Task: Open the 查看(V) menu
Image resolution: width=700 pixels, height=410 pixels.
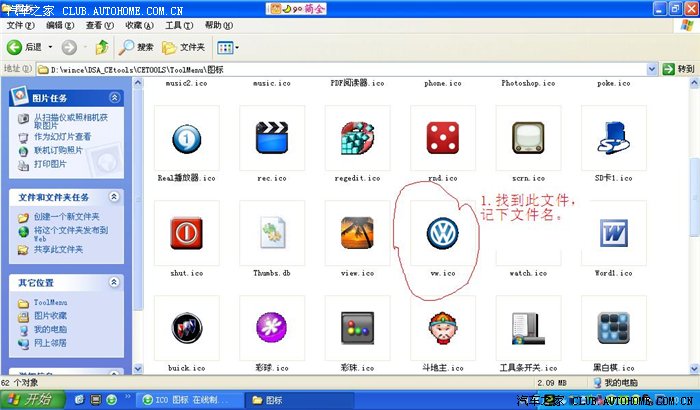Action: [99, 24]
